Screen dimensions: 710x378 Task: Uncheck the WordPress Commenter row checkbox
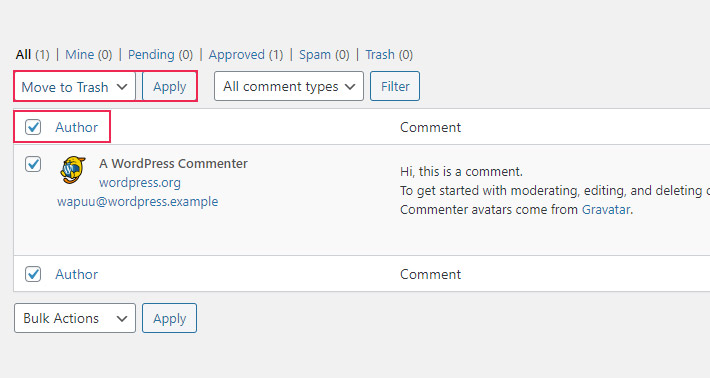[x=33, y=164]
